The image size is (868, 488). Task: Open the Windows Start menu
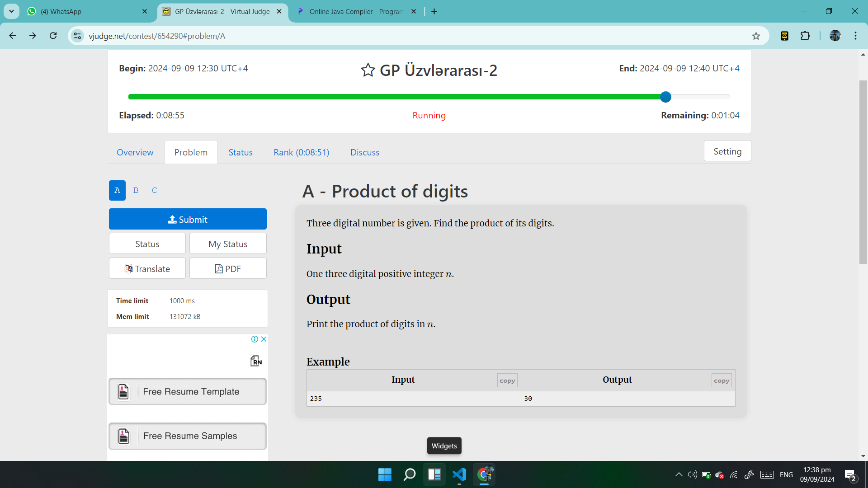click(x=385, y=474)
